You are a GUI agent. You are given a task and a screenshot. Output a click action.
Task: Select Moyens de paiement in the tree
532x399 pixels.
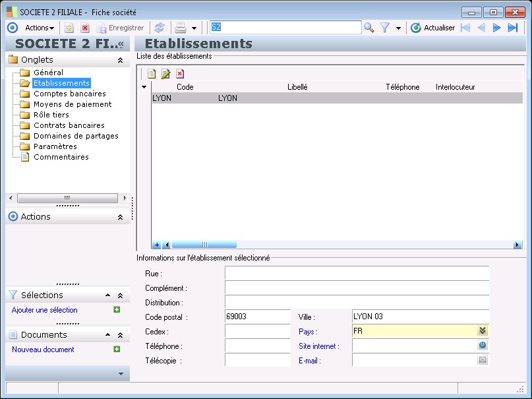pos(73,104)
